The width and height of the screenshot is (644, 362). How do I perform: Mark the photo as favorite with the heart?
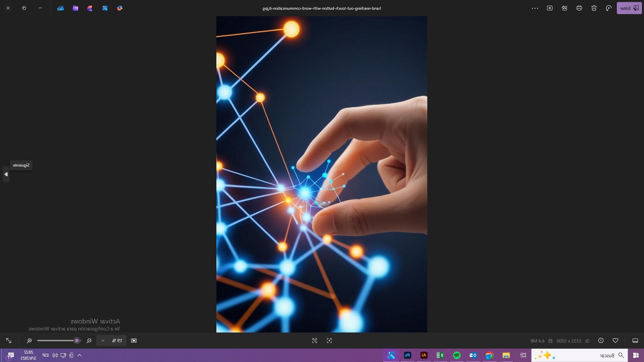tap(615, 341)
